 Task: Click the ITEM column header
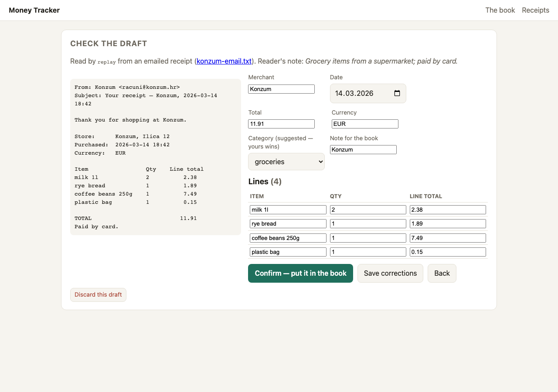[x=257, y=196]
